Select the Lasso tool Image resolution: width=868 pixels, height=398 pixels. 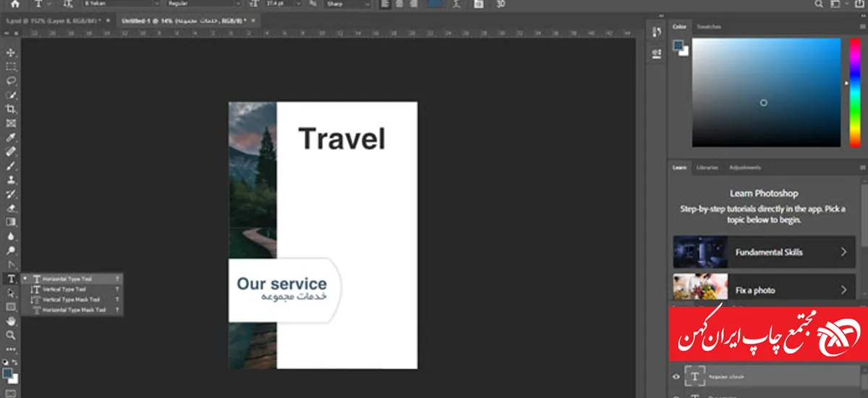11,80
